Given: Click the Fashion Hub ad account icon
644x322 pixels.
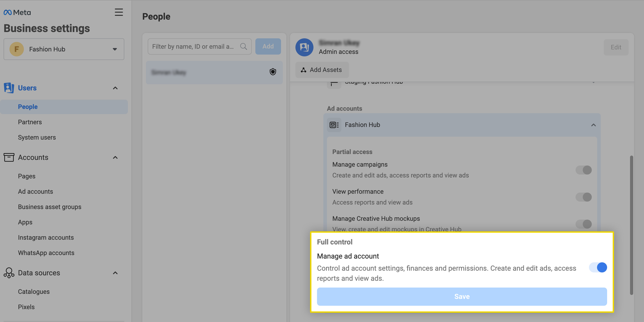Looking at the screenshot, I should point(334,125).
